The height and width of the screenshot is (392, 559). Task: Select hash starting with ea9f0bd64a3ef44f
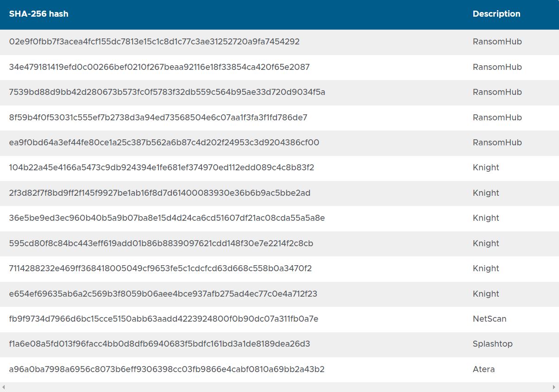[164, 143]
